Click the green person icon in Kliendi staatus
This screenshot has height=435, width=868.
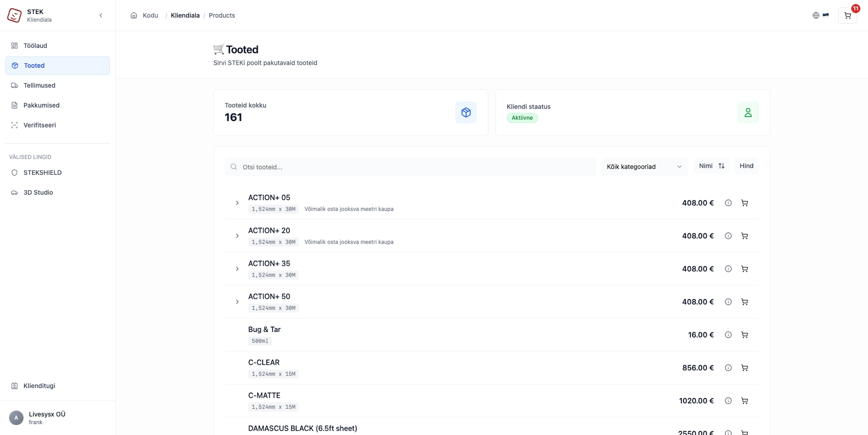748,112
